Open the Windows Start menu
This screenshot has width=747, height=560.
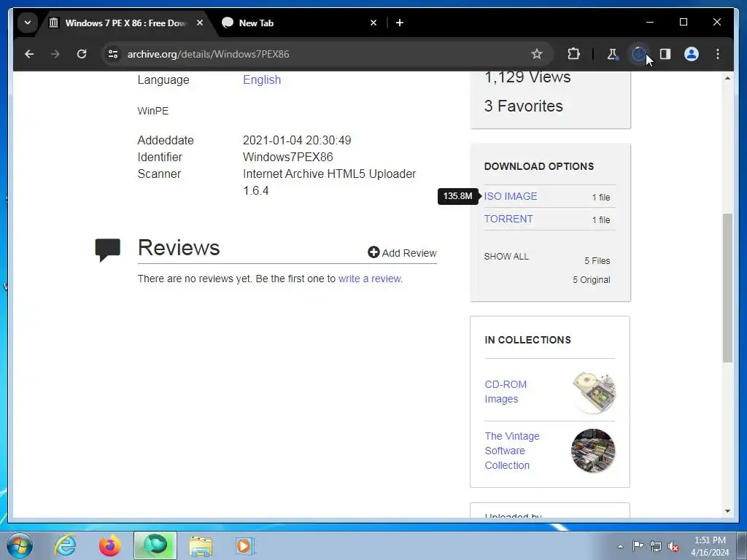[20, 545]
